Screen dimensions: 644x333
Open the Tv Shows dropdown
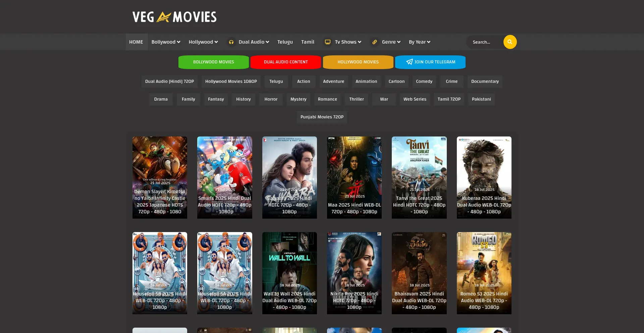pyautogui.click(x=348, y=42)
